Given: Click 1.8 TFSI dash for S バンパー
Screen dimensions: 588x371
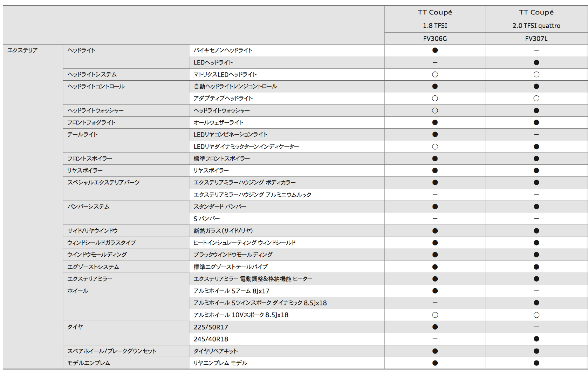Looking at the screenshot, I should click(x=435, y=218).
